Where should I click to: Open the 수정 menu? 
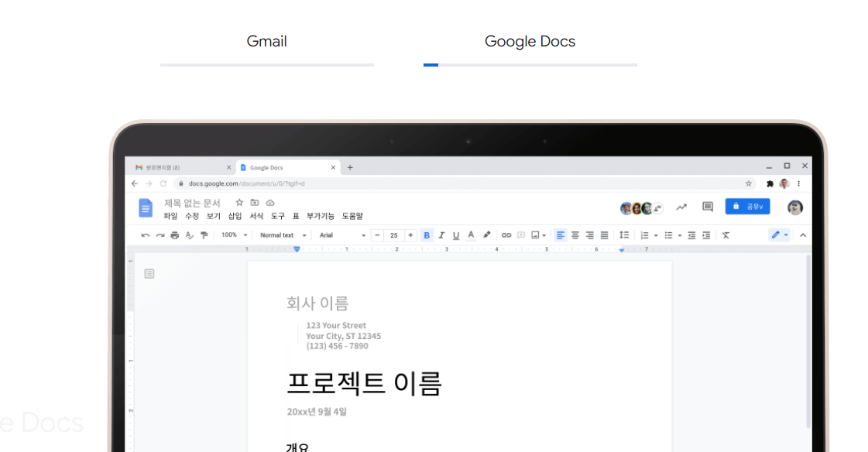192,216
